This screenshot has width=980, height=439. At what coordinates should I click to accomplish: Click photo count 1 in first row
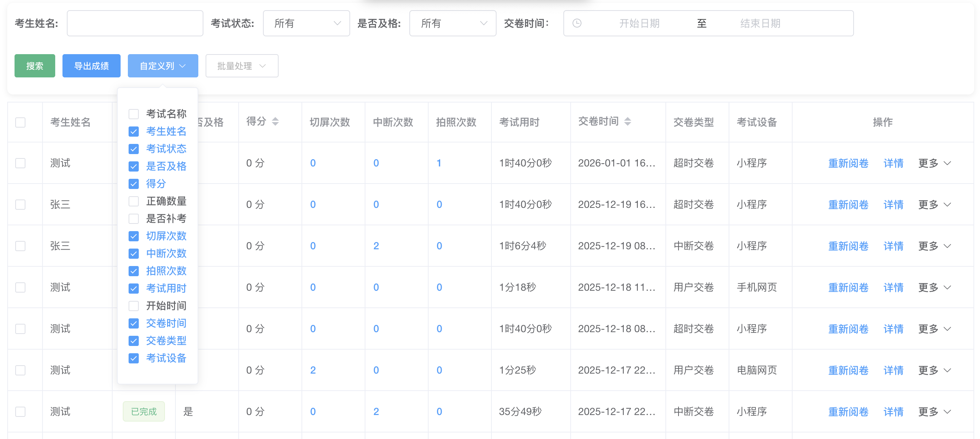click(x=439, y=163)
